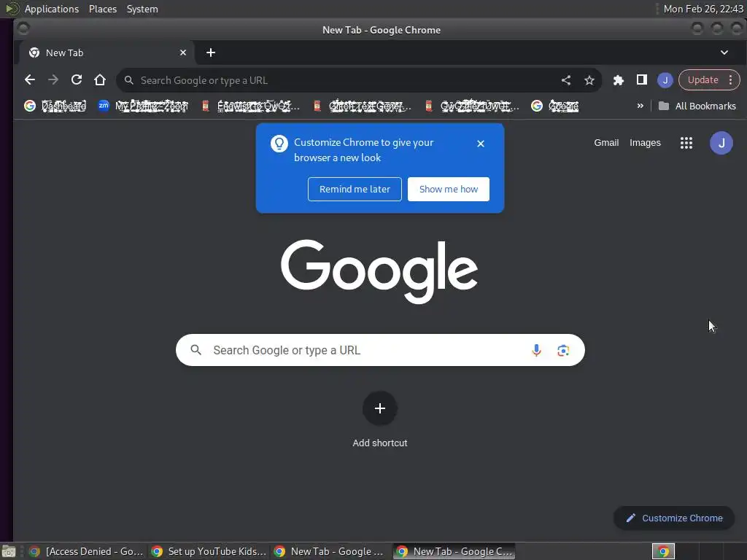Open Chrome's three-dot menu

point(730,80)
